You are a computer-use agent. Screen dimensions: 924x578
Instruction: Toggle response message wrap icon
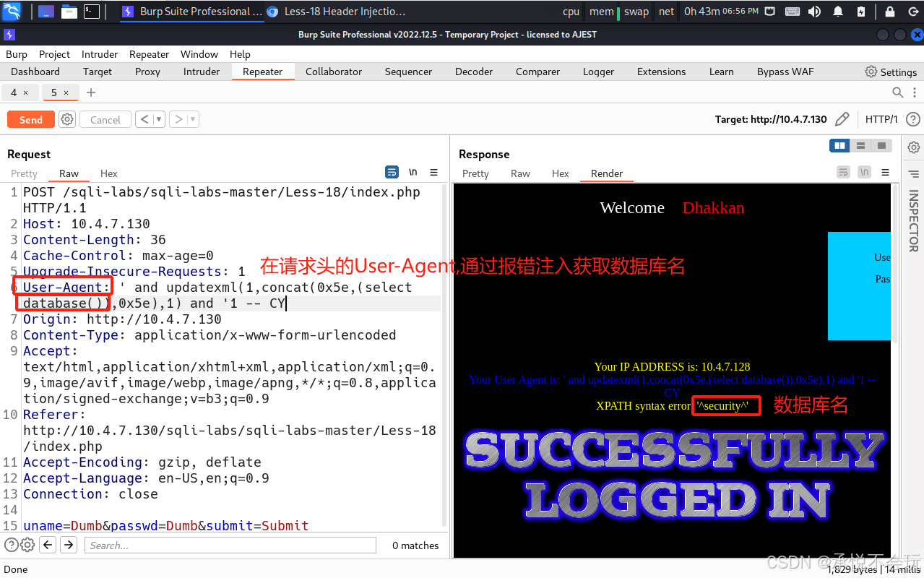pyautogui.click(x=843, y=172)
